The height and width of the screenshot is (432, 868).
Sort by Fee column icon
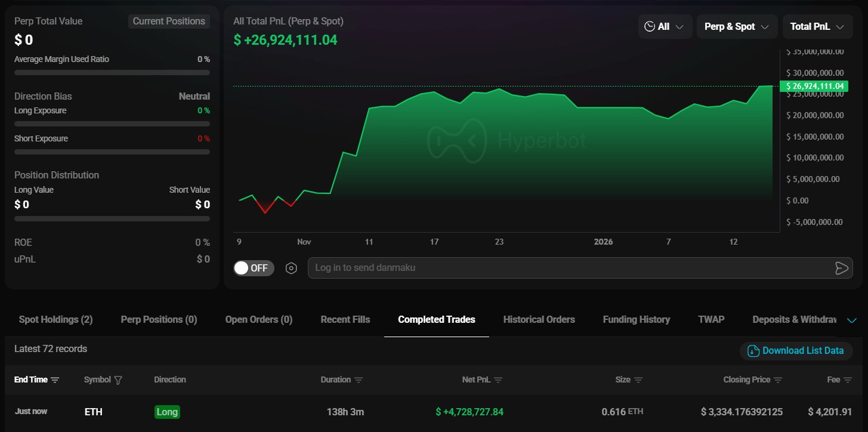(x=848, y=380)
